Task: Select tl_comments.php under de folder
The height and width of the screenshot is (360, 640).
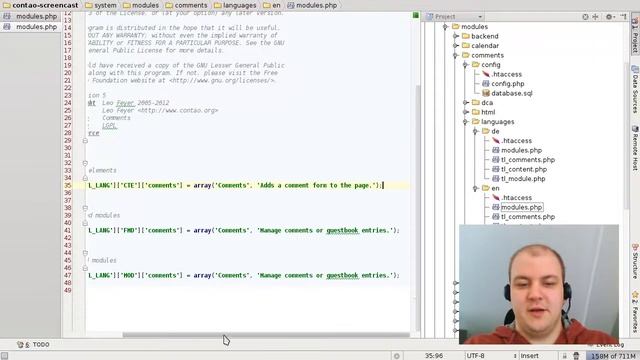Action: click(x=528, y=160)
